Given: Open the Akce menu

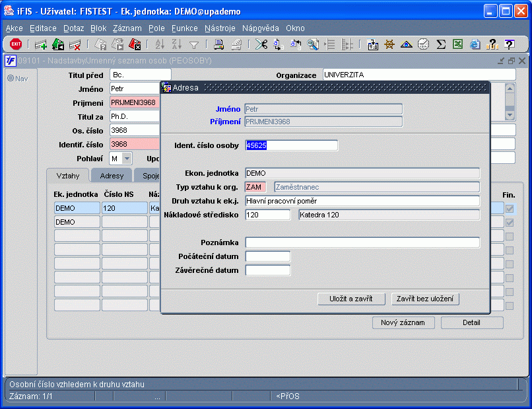Looking at the screenshot, I should (x=15, y=28).
